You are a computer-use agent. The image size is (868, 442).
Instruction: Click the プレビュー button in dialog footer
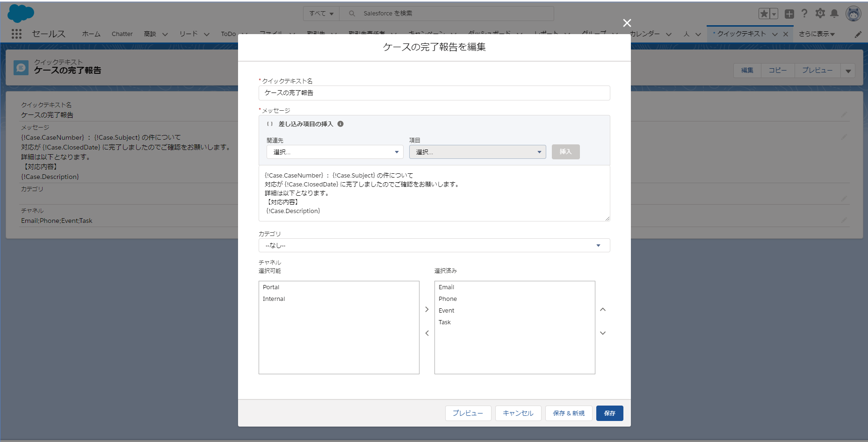pyautogui.click(x=468, y=413)
